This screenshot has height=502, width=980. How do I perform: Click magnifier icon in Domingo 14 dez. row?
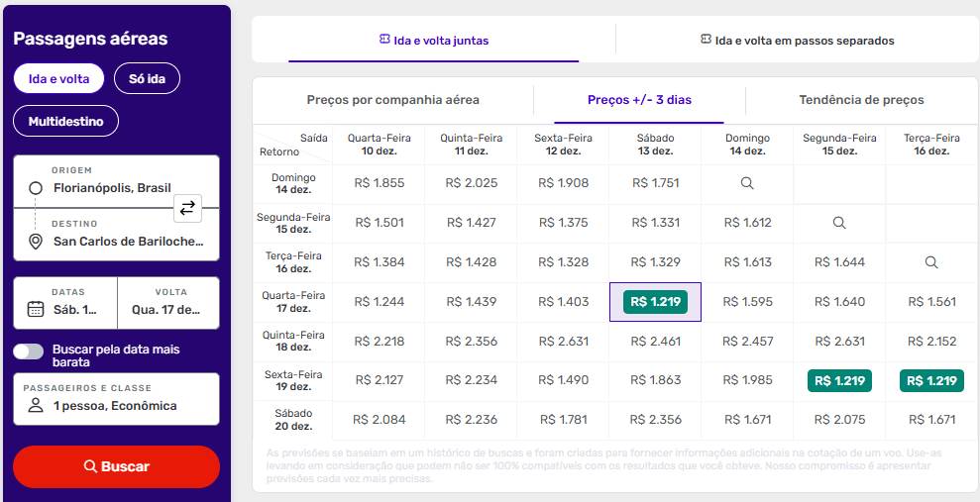[x=747, y=183]
